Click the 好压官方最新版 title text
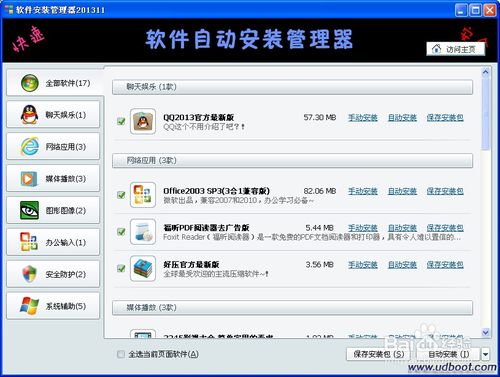 (191, 265)
